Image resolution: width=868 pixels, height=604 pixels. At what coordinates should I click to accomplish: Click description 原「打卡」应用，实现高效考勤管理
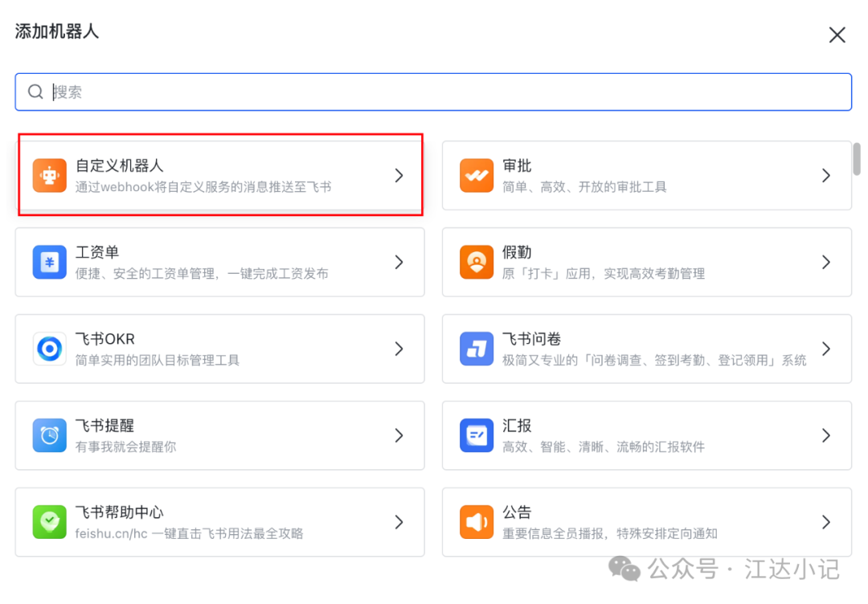click(x=604, y=274)
